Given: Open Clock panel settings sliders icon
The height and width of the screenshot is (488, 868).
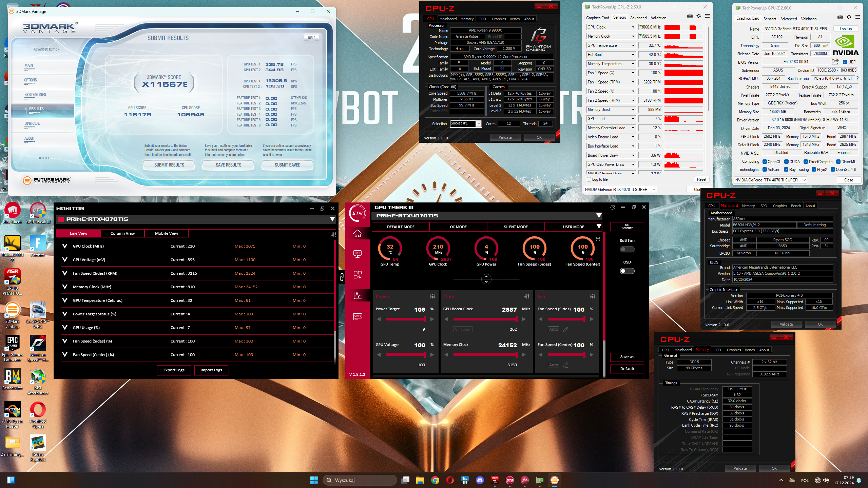Looking at the screenshot, I should point(527,296).
